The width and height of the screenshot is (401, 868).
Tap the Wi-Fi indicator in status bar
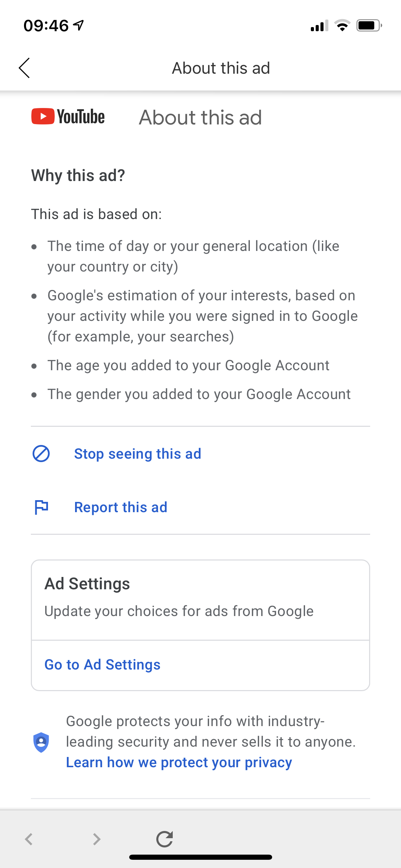tap(342, 25)
